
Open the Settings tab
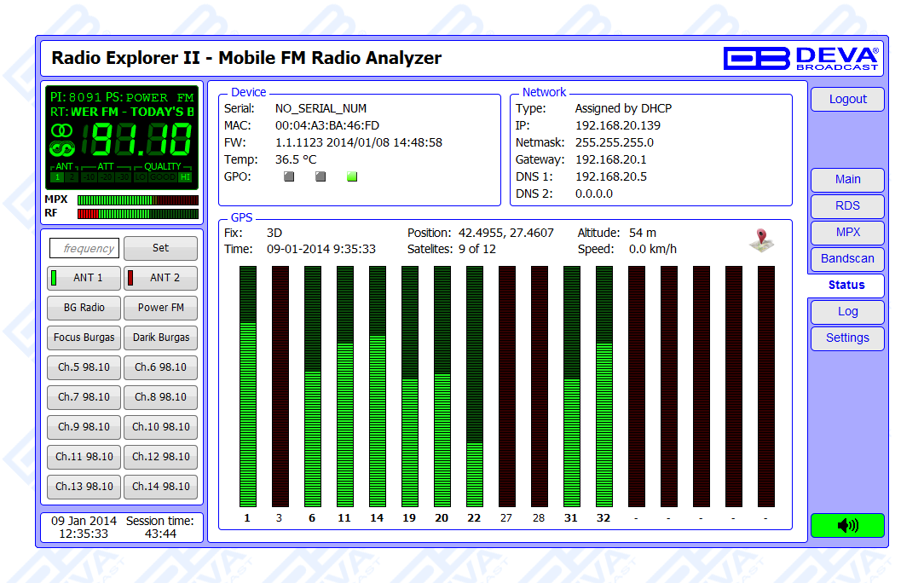click(847, 338)
